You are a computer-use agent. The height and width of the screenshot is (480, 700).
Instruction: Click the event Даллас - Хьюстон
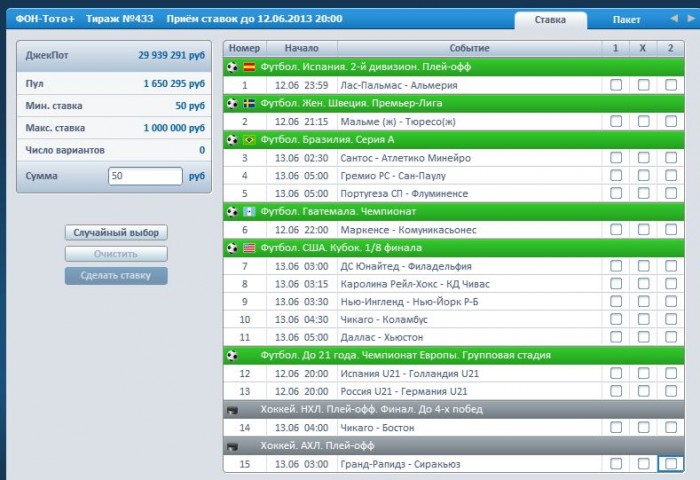pyautogui.click(x=382, y=338)
